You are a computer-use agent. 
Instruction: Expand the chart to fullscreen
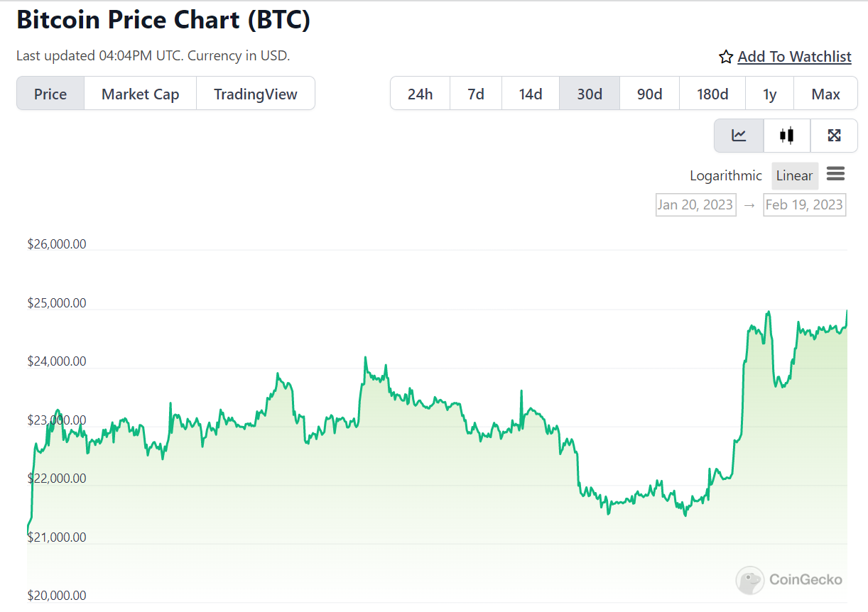(x=834, y=136)
